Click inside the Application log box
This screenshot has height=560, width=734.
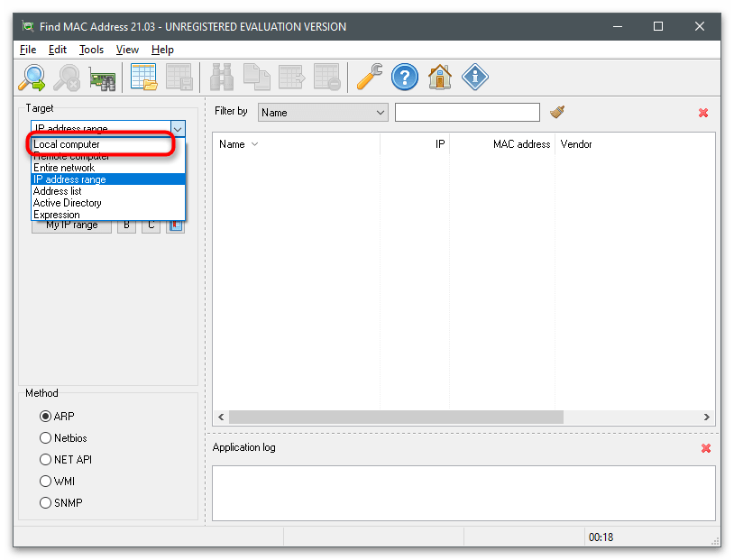463,493
